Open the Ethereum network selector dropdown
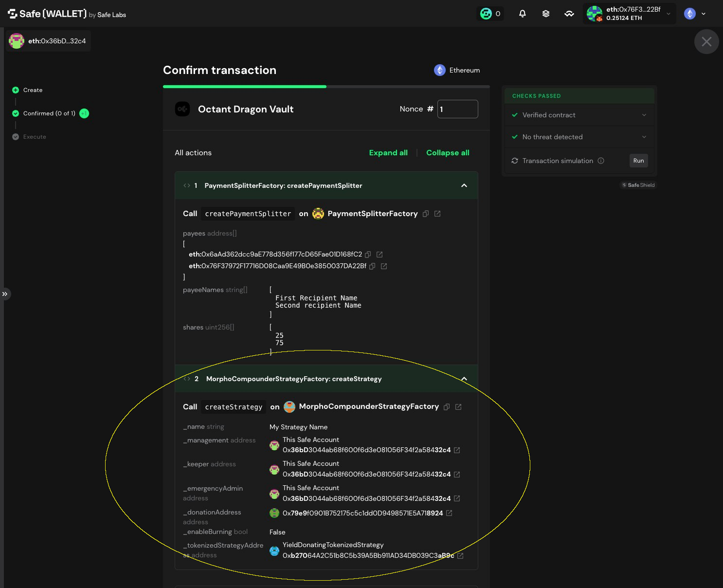The image size is (723, 588). (x=695, y=14)
